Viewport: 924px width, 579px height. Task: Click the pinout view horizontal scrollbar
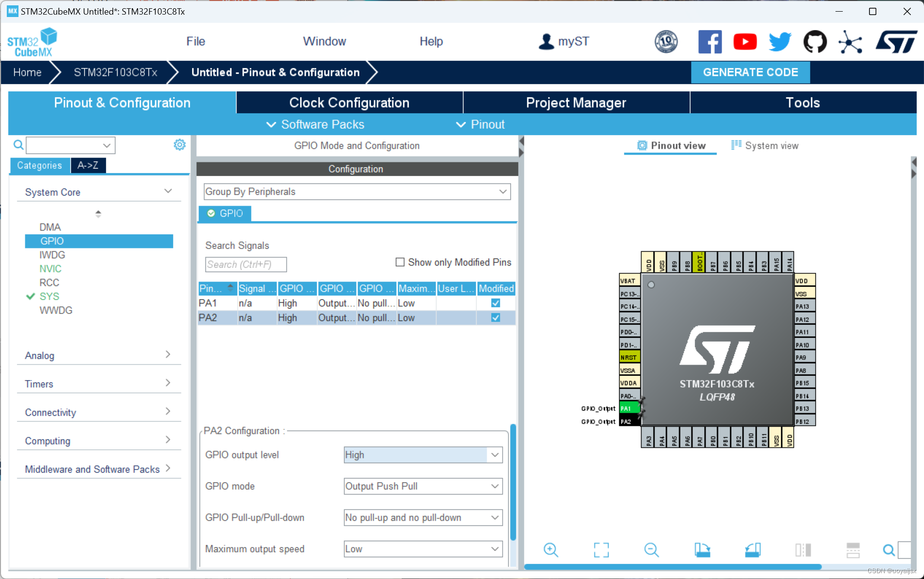[673, 567]
